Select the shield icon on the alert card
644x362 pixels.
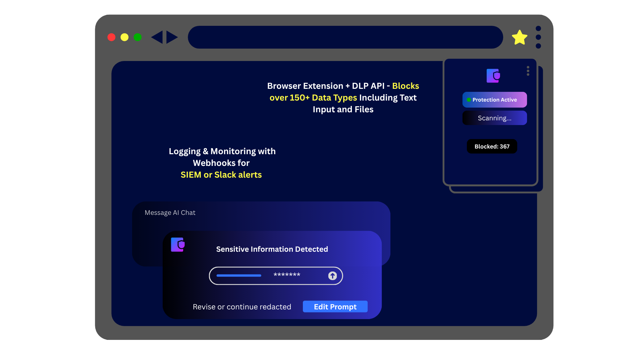coord(178,245)
